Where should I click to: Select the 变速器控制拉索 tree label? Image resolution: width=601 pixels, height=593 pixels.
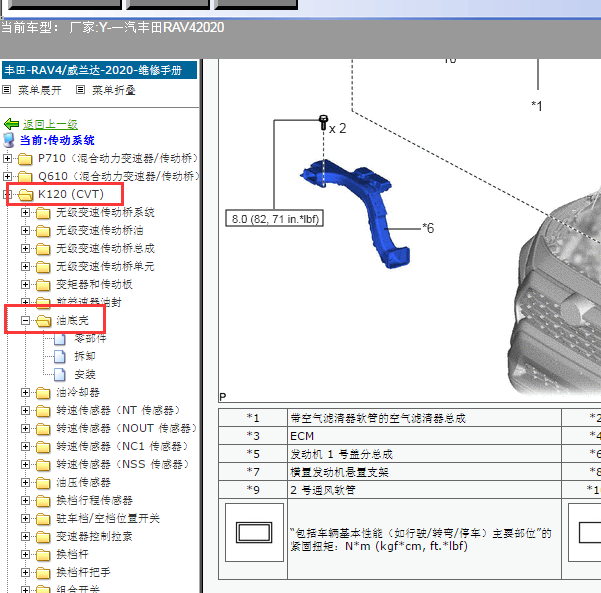pyautogui.click(x=94, y=536)
